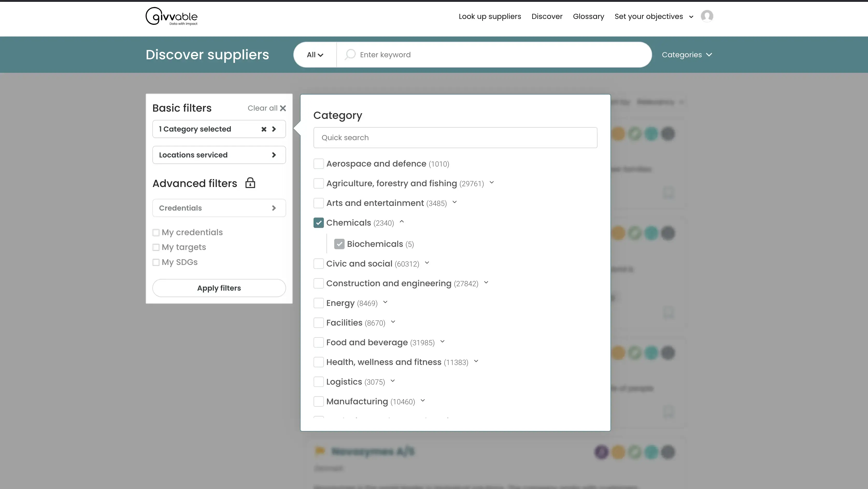This screenshot has height=489, width=868.
Task: Click the Apply filters button
Action: coord(219,288)
